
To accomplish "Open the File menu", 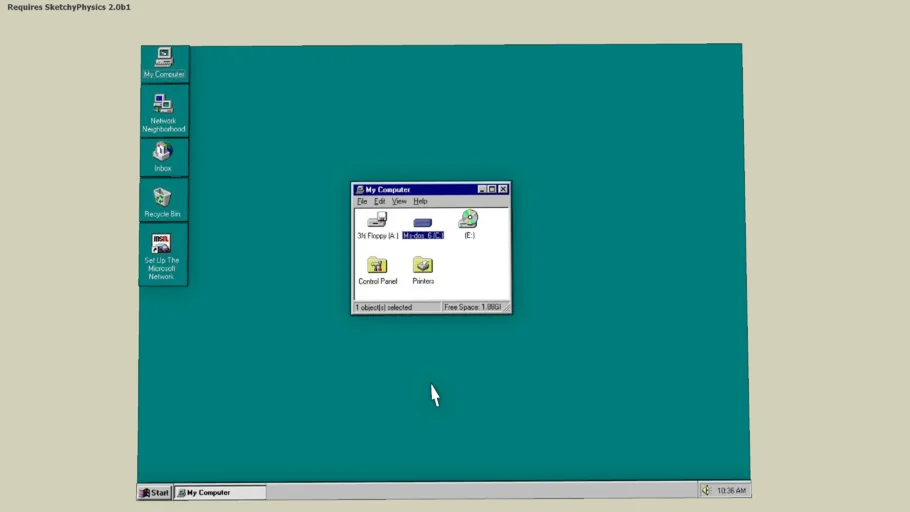I will click(362, 201).
